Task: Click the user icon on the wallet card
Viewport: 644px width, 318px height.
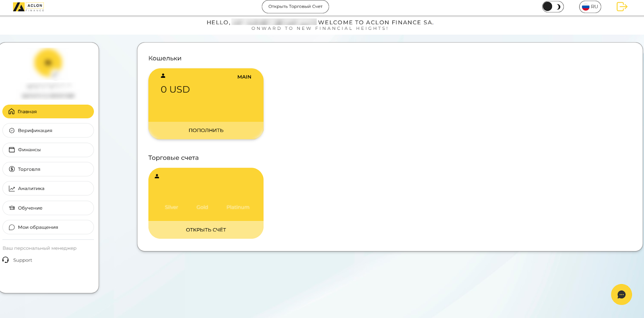Action: [163, 76]
